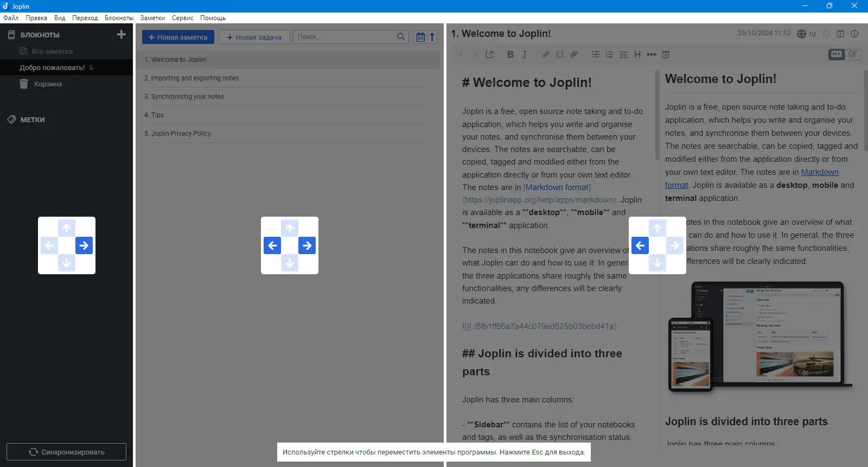Viewport: 868px width, 467px height.
Task: Open note '5. Joplin Privacy Policy'
Action: (x=288, y=134)
